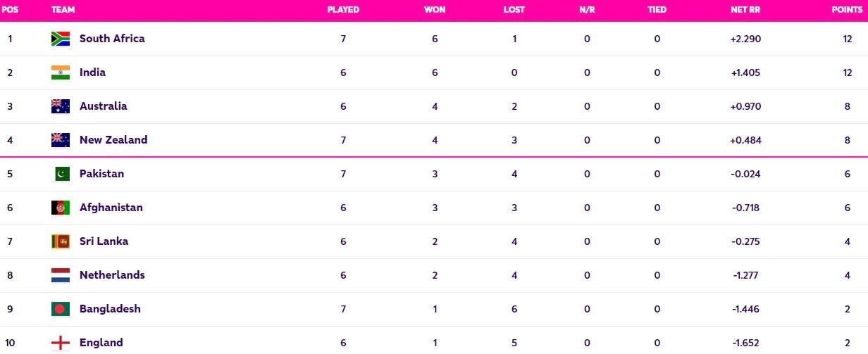This screenshot has height=354, width=868.
Task: Click the Pakistan flag icon
Action: point(62,174)
